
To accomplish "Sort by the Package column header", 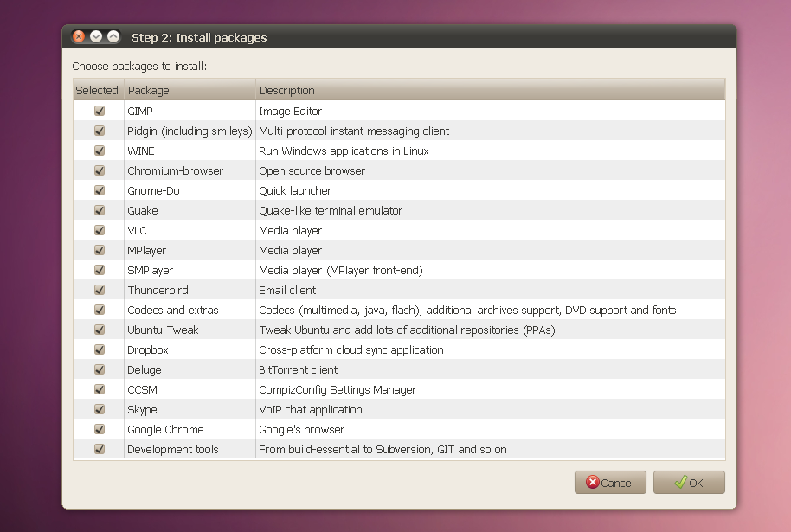I will point(190,90).
